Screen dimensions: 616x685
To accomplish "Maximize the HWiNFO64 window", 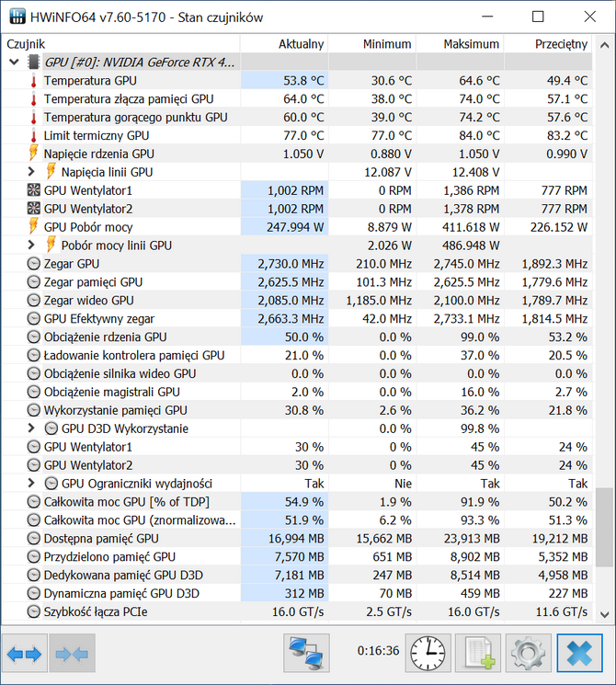I will coord(538,17).
